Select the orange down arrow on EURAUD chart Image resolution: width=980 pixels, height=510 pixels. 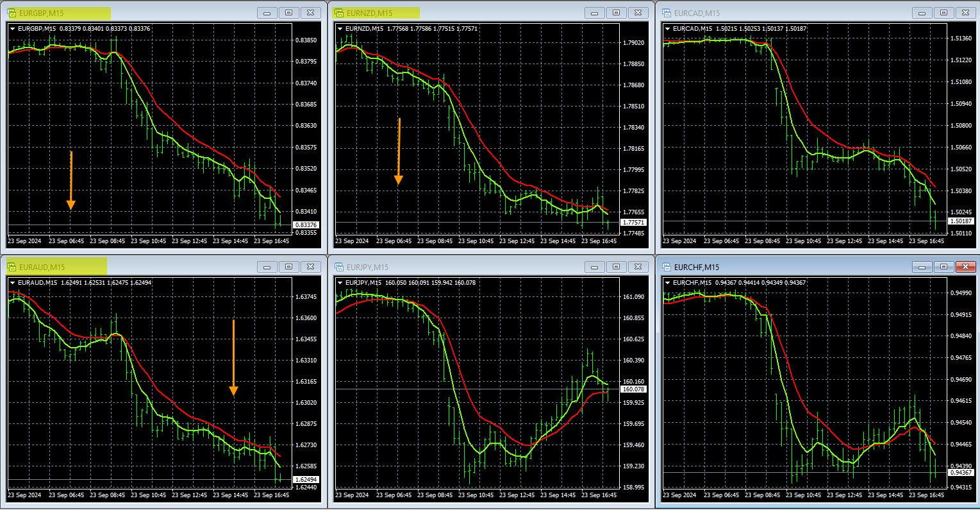coord(233,358)
